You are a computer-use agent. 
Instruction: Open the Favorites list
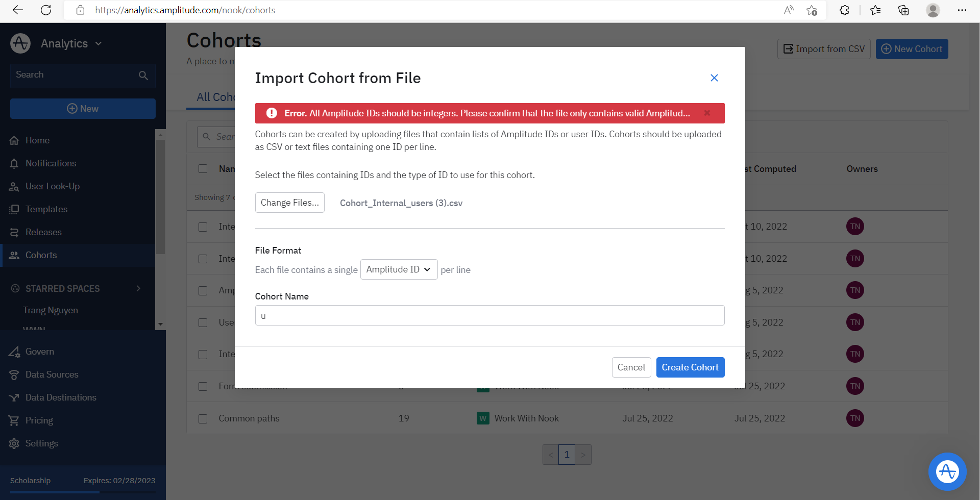(875, 10)
